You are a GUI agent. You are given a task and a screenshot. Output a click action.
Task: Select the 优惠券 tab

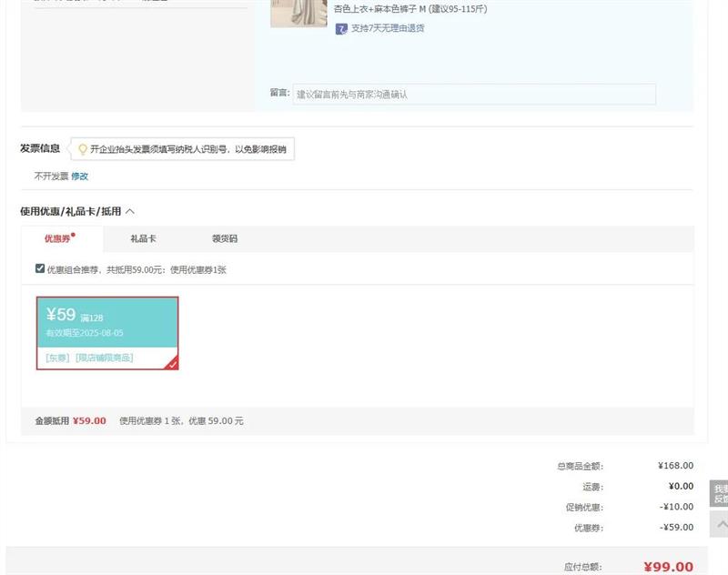coord(57,238)
